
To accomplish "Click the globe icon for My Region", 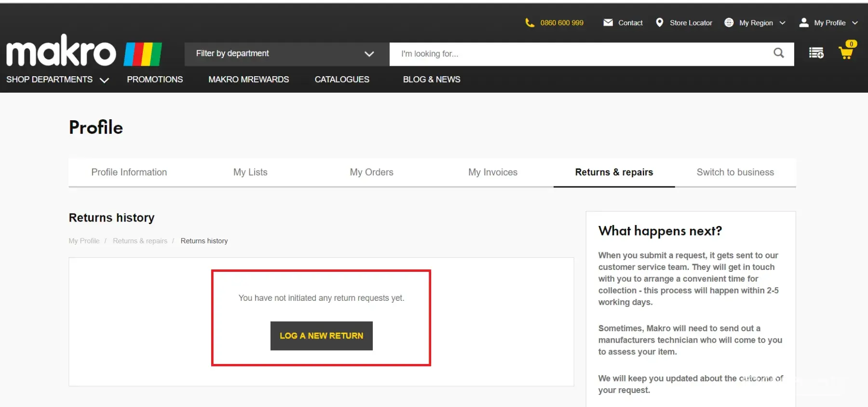I will coord(729,23).
